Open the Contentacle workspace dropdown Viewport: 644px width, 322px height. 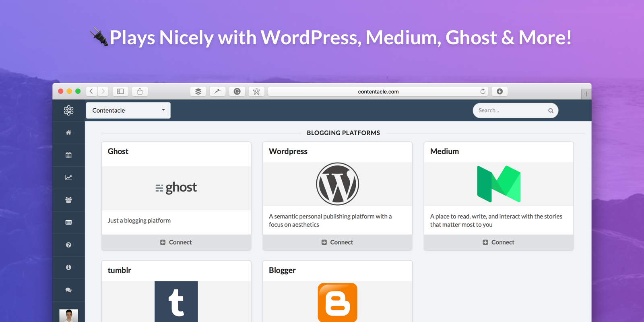(128, 110)
